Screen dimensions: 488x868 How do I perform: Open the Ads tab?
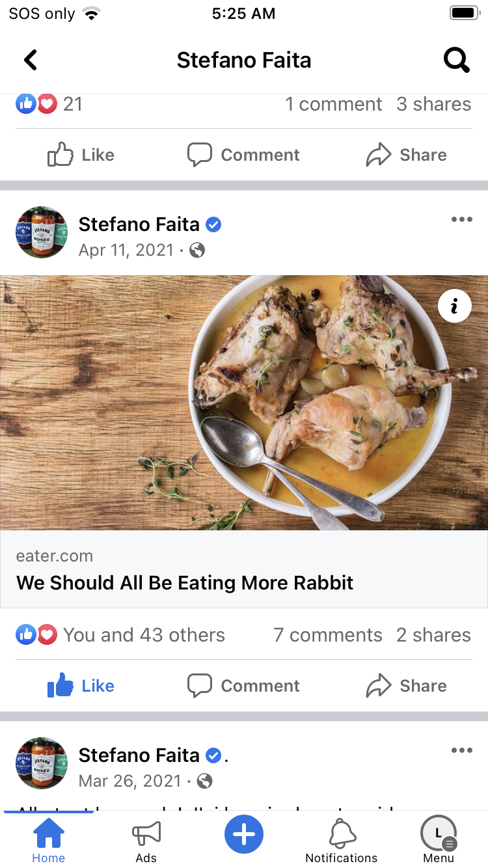[146, 840]
